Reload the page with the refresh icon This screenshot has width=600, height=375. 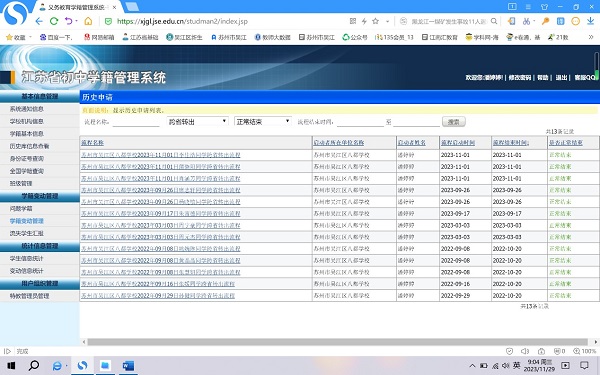click(x=54, y=21)
